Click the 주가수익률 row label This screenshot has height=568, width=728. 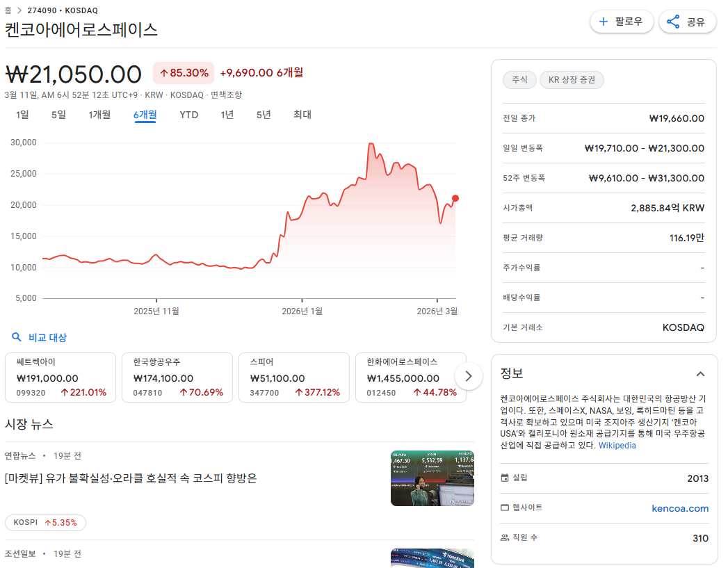click(x=521, y=268)
